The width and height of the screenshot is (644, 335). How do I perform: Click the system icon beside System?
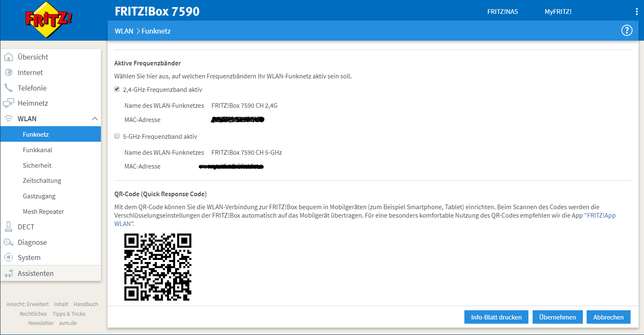point(8,257)
